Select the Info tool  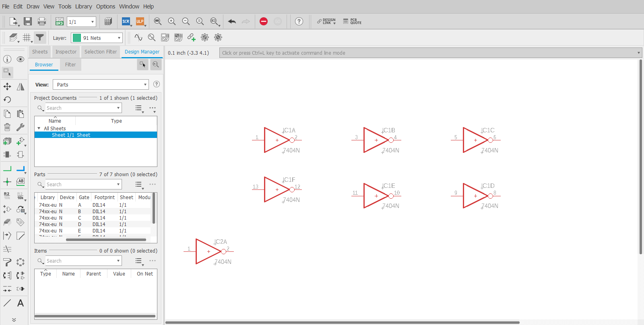[7, 59]
